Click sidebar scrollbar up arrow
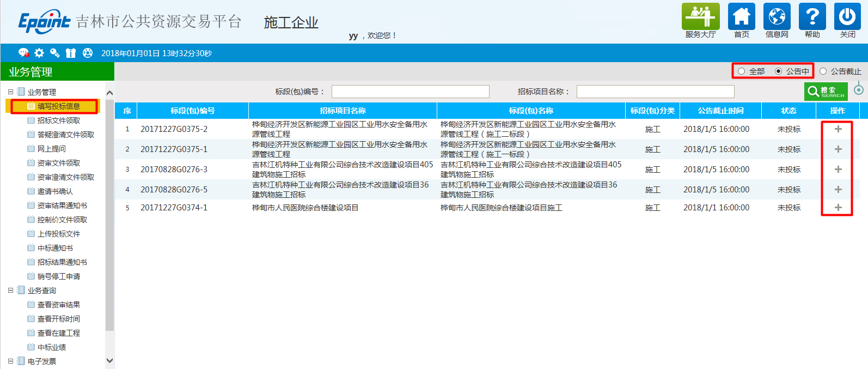868x369 pixels. 109,93
